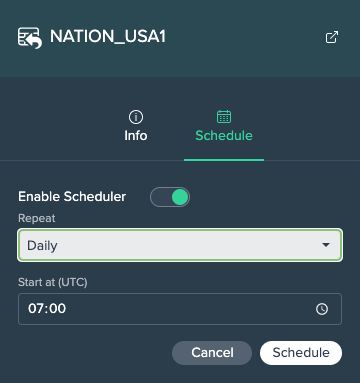Click the NATION_USA1 title text
This screenshot has width=360, height=383.
click(x=108, y=36)
